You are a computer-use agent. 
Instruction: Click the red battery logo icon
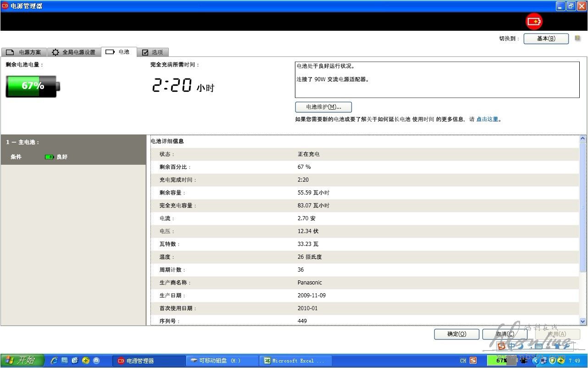534,22
